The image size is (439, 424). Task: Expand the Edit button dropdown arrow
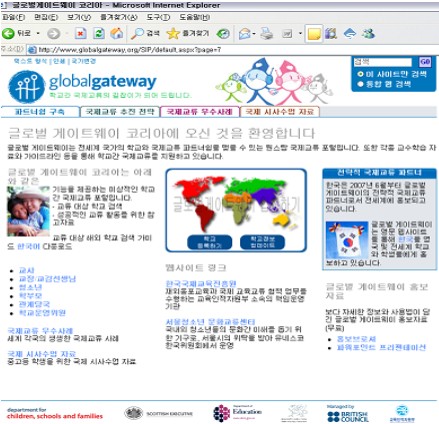300,33
